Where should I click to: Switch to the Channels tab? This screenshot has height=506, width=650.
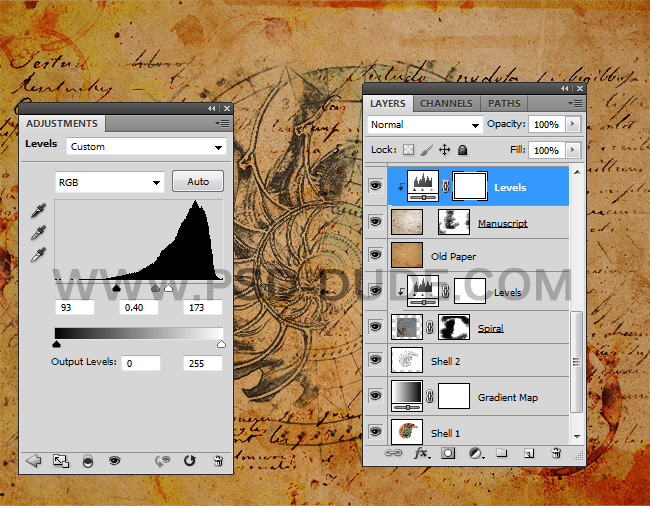446,104
